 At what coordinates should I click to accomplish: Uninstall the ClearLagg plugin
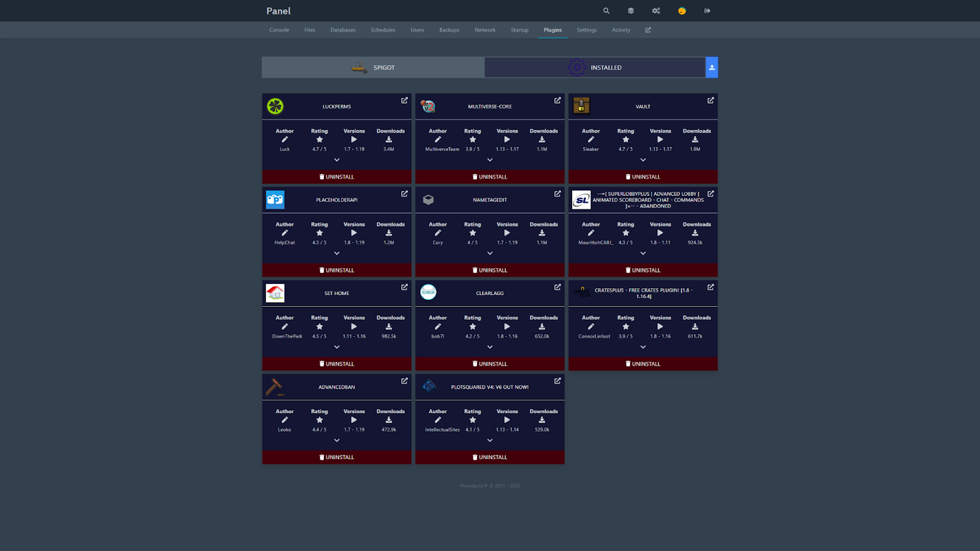coord(490,364)
